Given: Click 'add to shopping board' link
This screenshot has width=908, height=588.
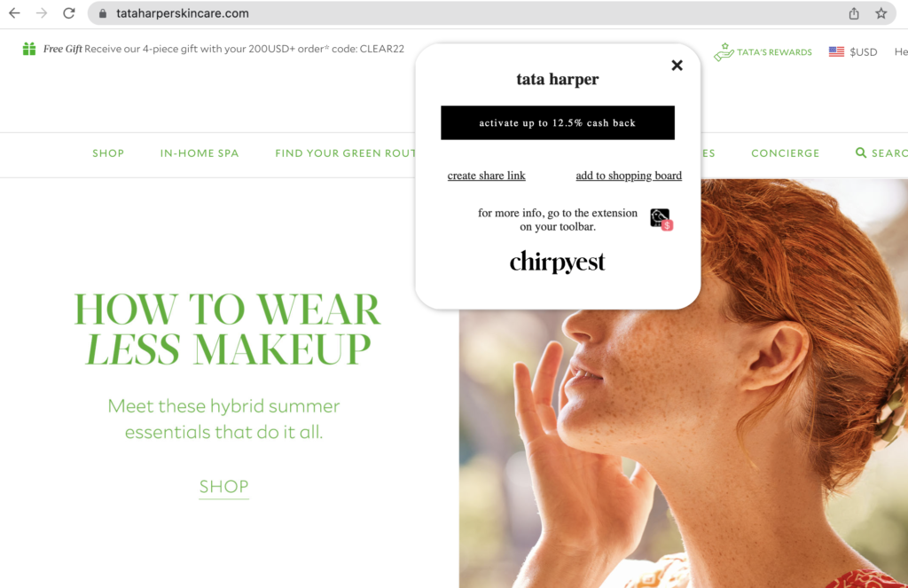Looking at the screenshot, I should (x=629, y=176).
